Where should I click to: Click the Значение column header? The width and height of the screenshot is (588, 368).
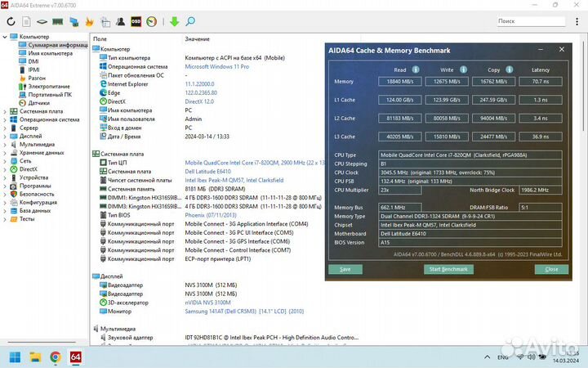(197, 39)
